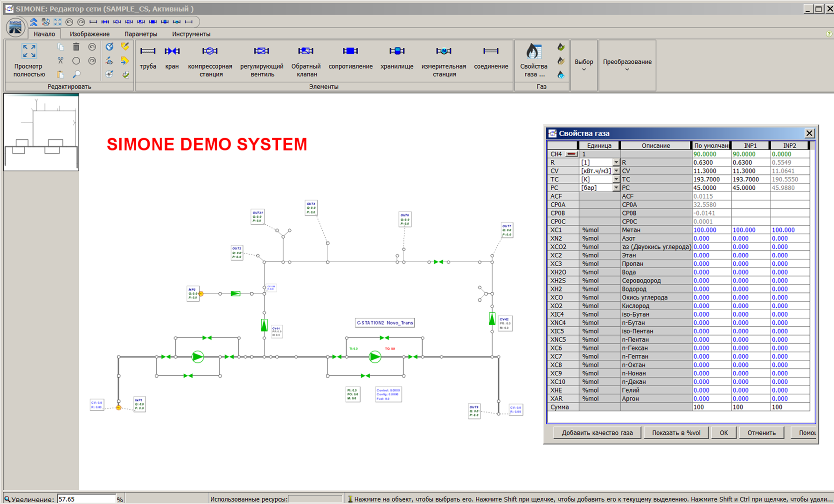Screen dimensions: 834x504
Task: Select the измерительная станция element tool
Action: tap(444, 61)
